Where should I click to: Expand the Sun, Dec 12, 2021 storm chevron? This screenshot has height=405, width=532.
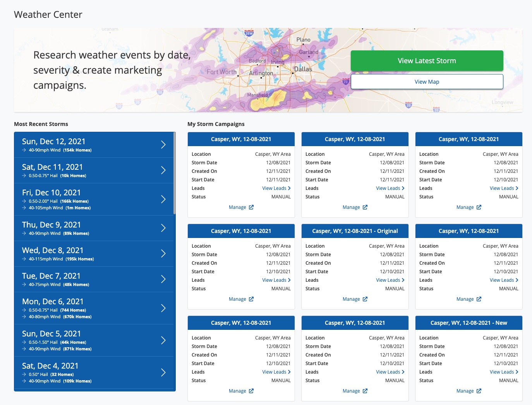click(163, 145)
